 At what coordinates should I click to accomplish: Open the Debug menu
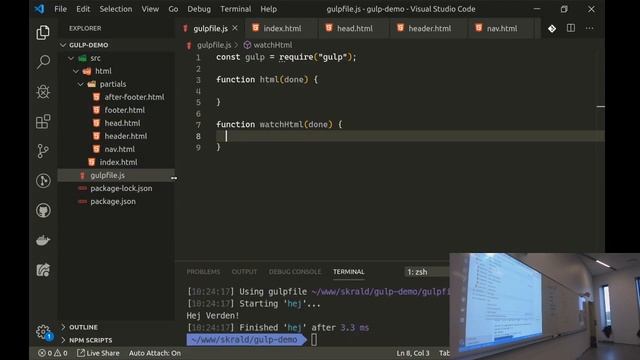(199, 9)
